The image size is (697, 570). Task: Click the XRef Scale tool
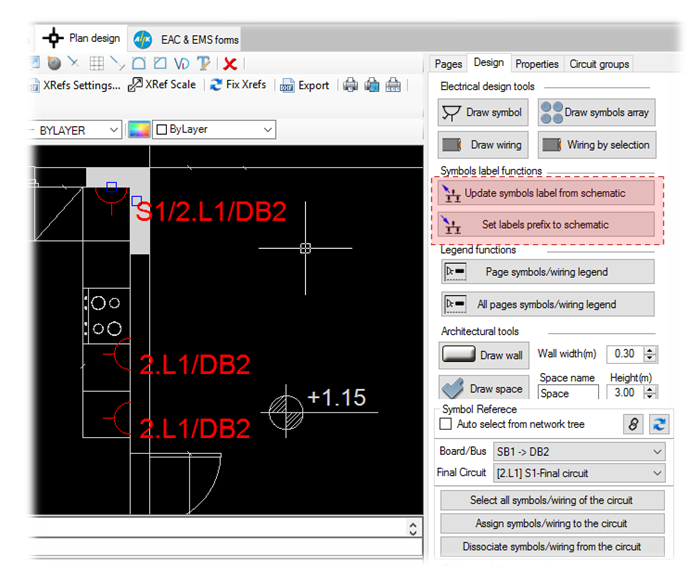[162, 84]
